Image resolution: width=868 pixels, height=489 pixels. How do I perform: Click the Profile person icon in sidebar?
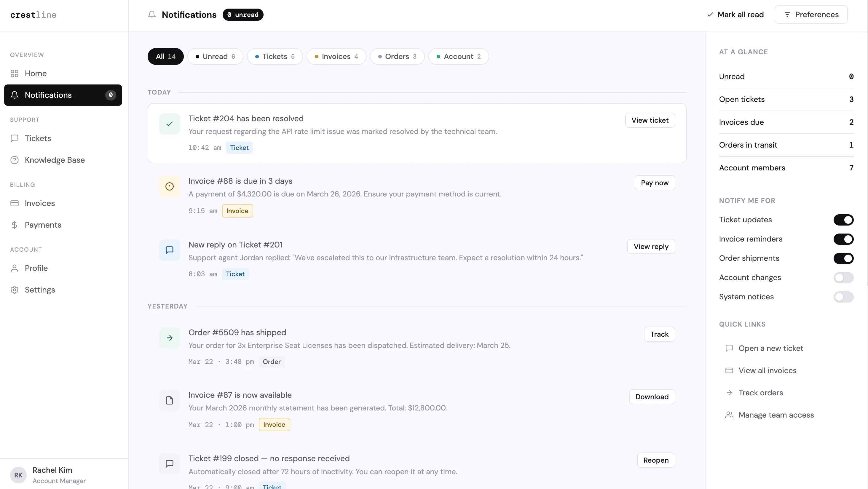click(15, 268)
